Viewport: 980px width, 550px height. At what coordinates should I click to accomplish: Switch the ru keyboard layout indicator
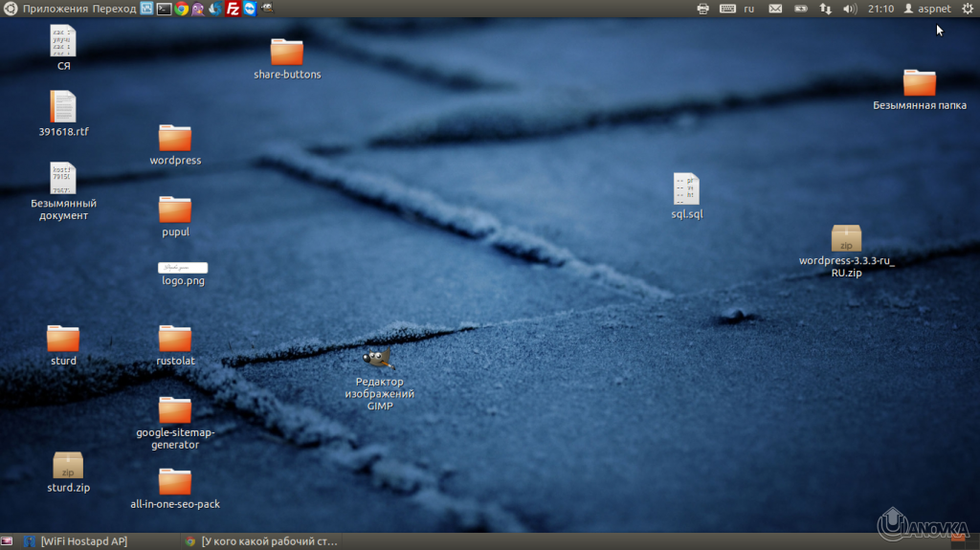pos(749,9)
